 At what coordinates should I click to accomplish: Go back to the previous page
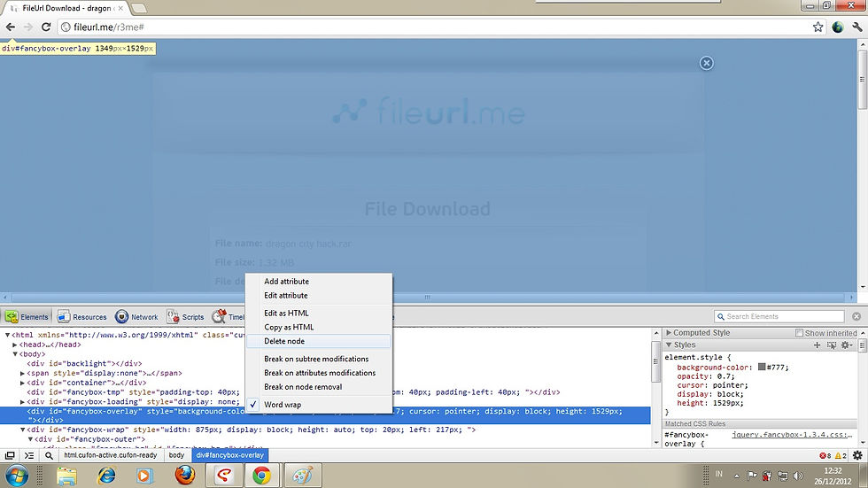11,27
